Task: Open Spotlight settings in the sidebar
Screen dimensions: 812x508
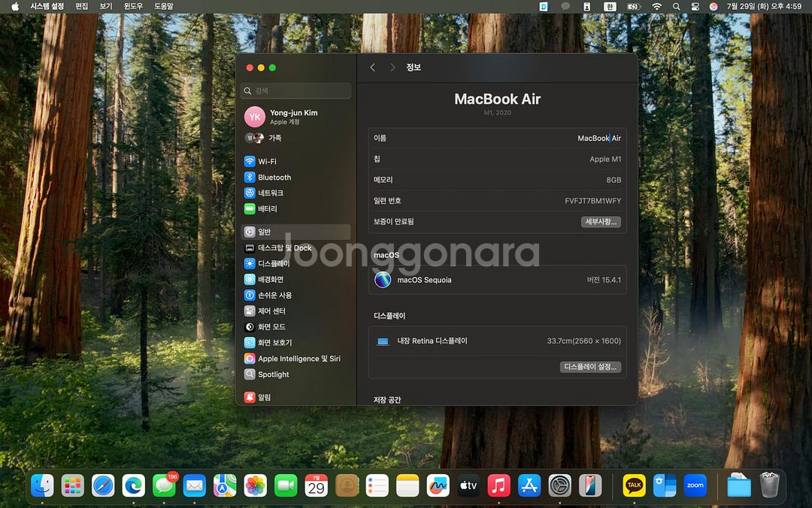Action: coord(295,374)
